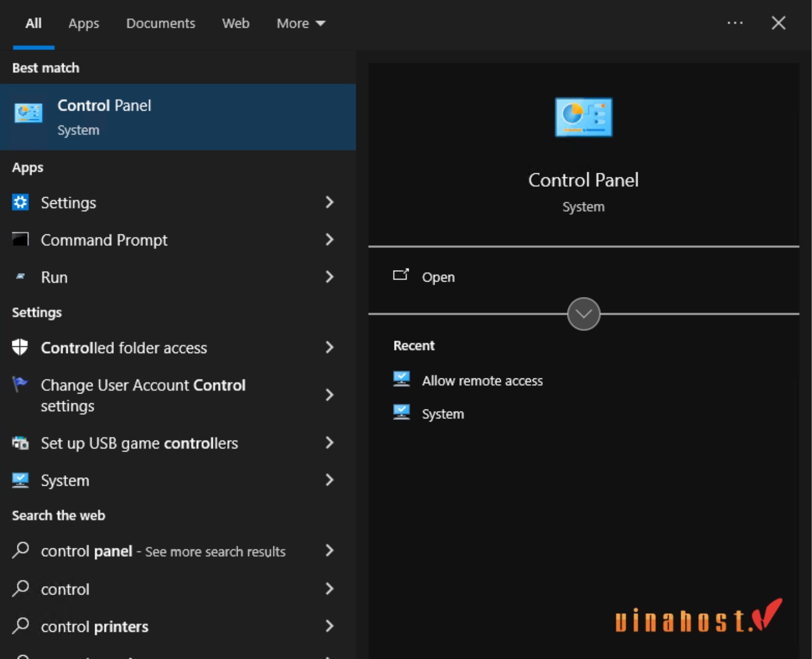Expand control panel web search arrow
The image size is (812, 659).
pyautogui.click(x=330, y=551)
